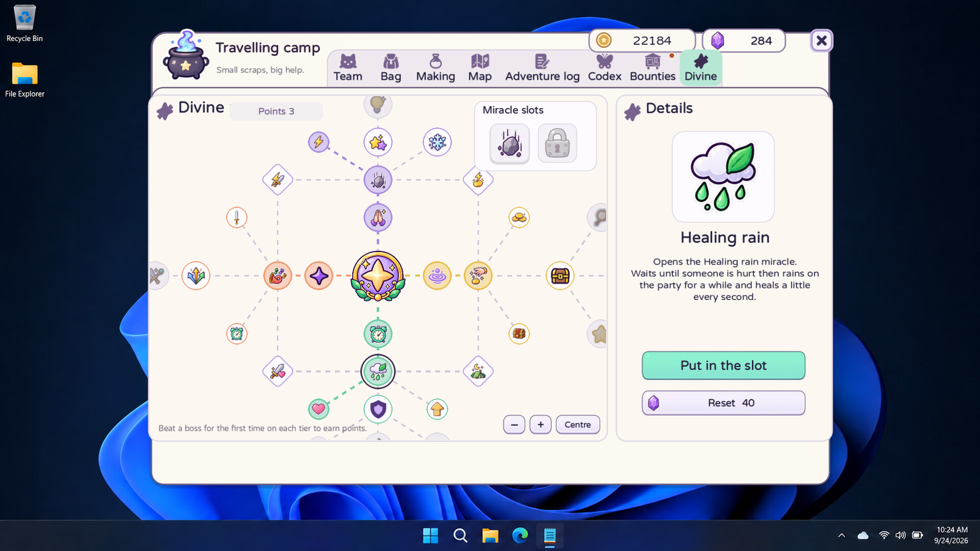Open the Recycle Bin
Screen dimensions: 980x551
(24, 23)
